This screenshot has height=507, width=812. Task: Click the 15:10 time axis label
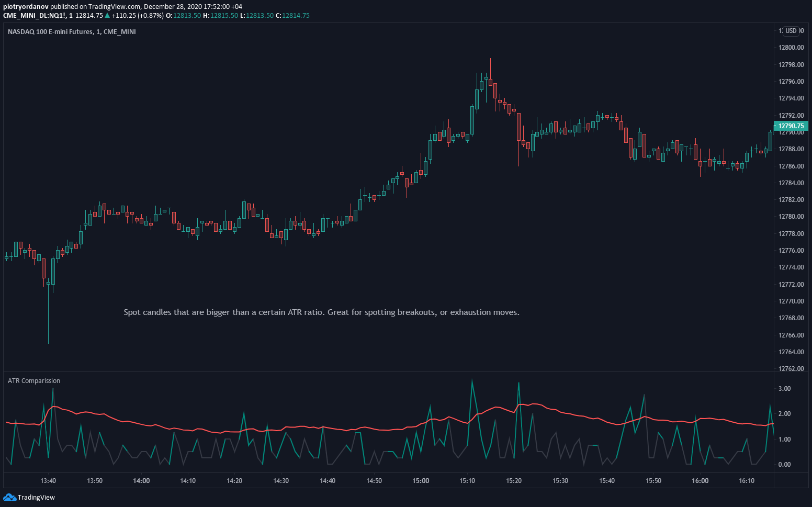[467, 481]
